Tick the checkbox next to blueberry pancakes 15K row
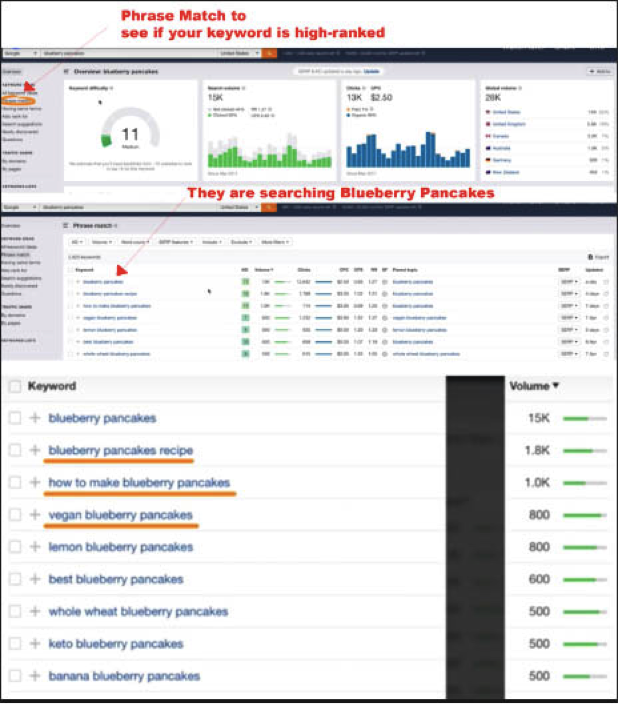Image resolution: width=618 pixels, height=704 pixels. tap(15, 418)
